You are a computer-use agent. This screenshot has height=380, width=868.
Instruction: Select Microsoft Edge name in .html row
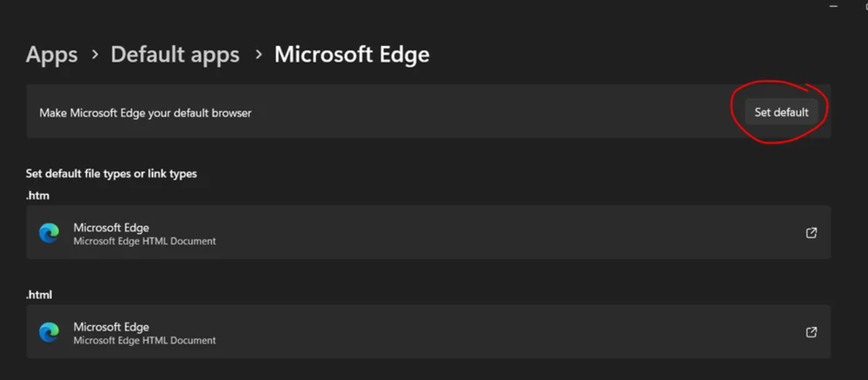tap(111, 326)
